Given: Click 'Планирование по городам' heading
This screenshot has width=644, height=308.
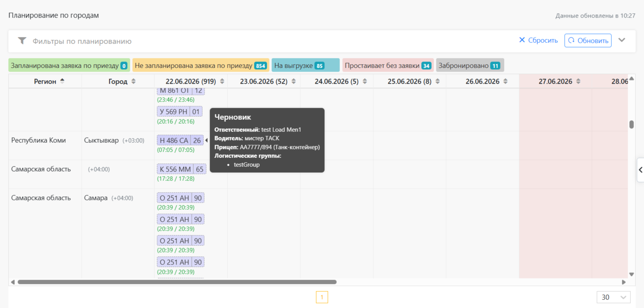Looking at the screenshot, I should tap(54, 15).
